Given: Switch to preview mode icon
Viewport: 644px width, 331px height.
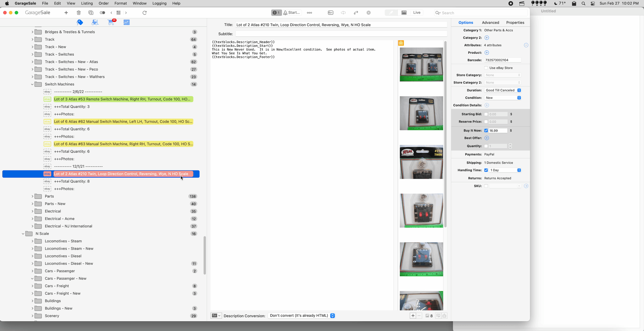Looking at the screenshot, I should tap(404, 13).
